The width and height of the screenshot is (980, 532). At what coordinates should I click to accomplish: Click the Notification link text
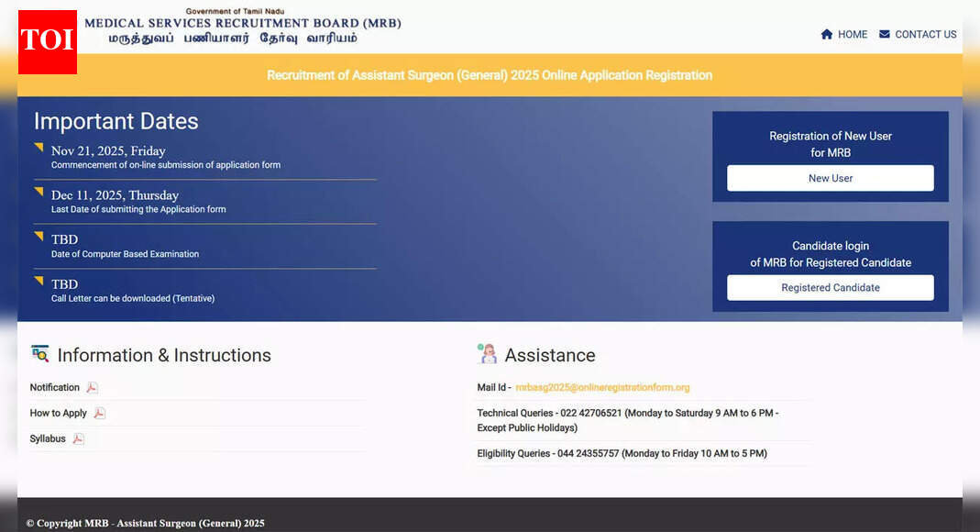55,387
